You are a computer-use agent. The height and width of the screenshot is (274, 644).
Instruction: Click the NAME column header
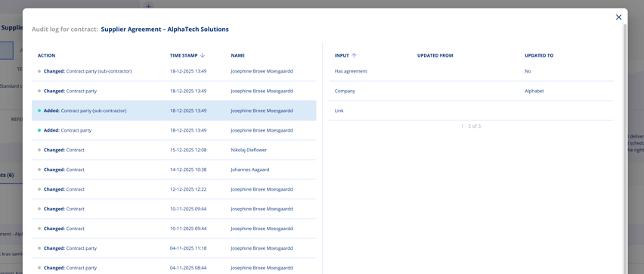[x=237, y=55]
